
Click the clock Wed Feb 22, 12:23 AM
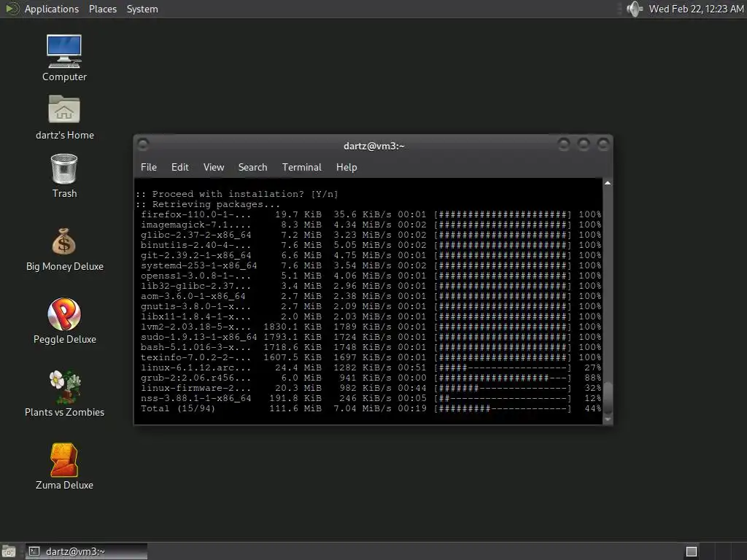[696, 9]
